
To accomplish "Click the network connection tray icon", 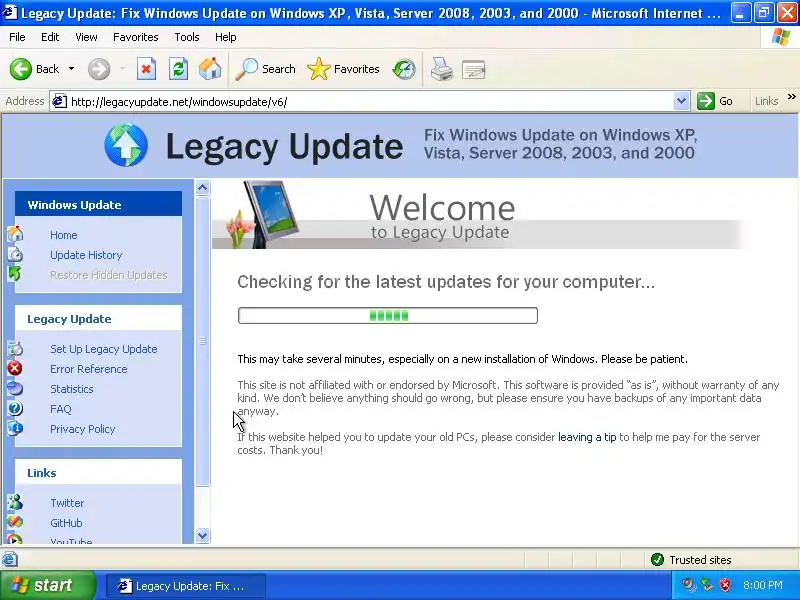I will coord(707,585).
